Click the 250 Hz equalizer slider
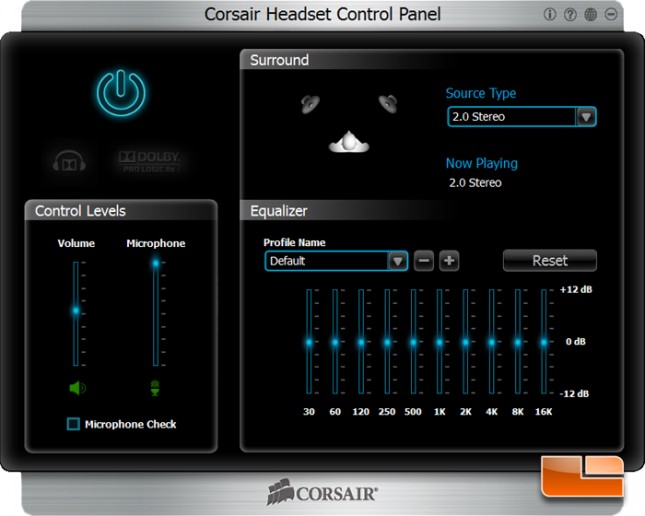 tap(387, 342)
